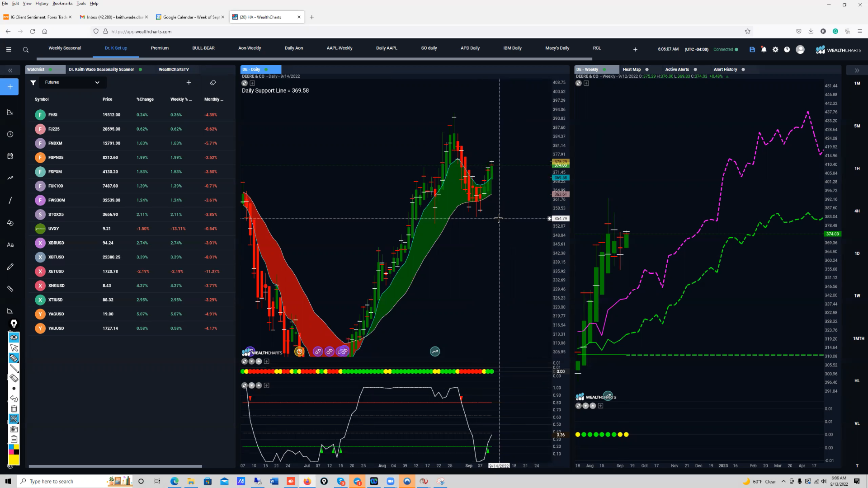The height and width of the screenshot is (488, 868).
Task: Toggle the eye visibility annotation tool
Action: 14,338
